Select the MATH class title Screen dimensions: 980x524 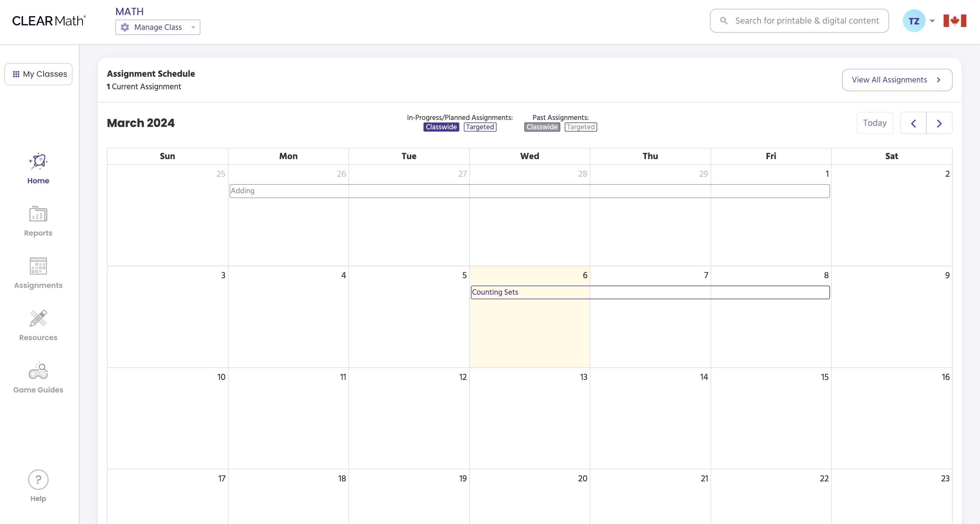tap(129, 11)
